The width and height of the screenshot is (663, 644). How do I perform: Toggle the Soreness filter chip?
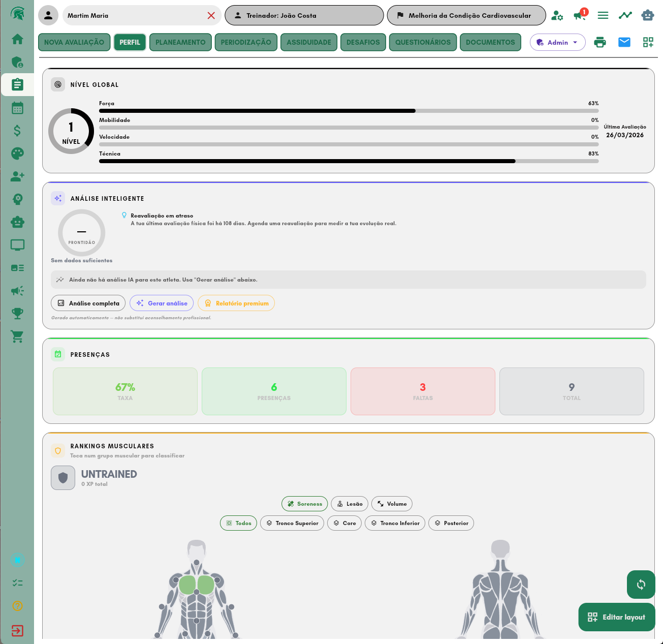pyautogui.click(x=305, y=504)
